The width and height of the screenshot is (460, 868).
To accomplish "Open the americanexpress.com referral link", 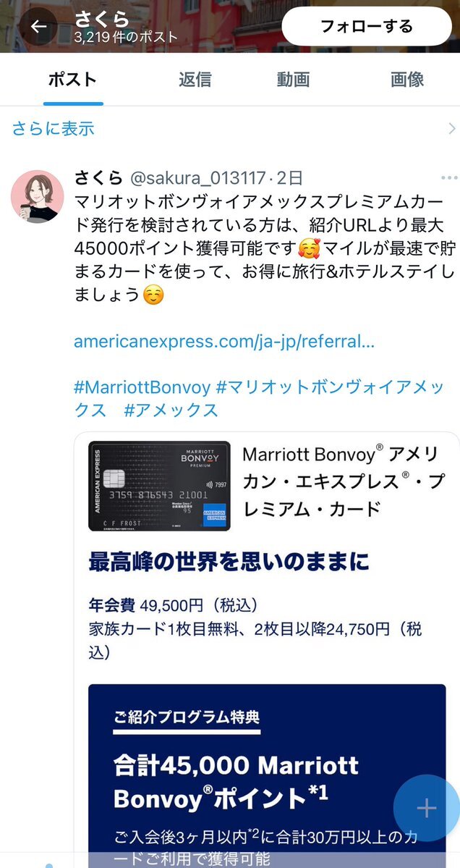I will 224,342.
